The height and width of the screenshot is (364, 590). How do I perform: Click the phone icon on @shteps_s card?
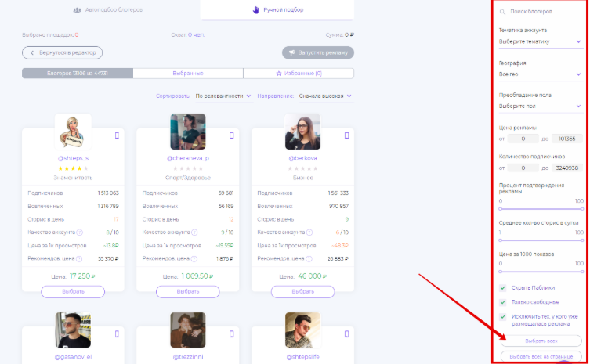click(x=117, y=135)
